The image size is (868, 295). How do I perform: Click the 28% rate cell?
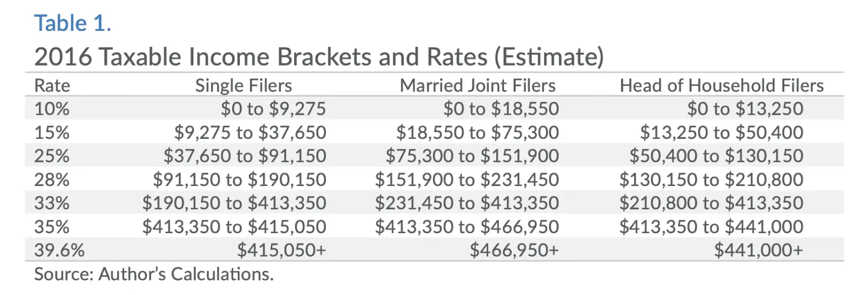click(52, 180)
